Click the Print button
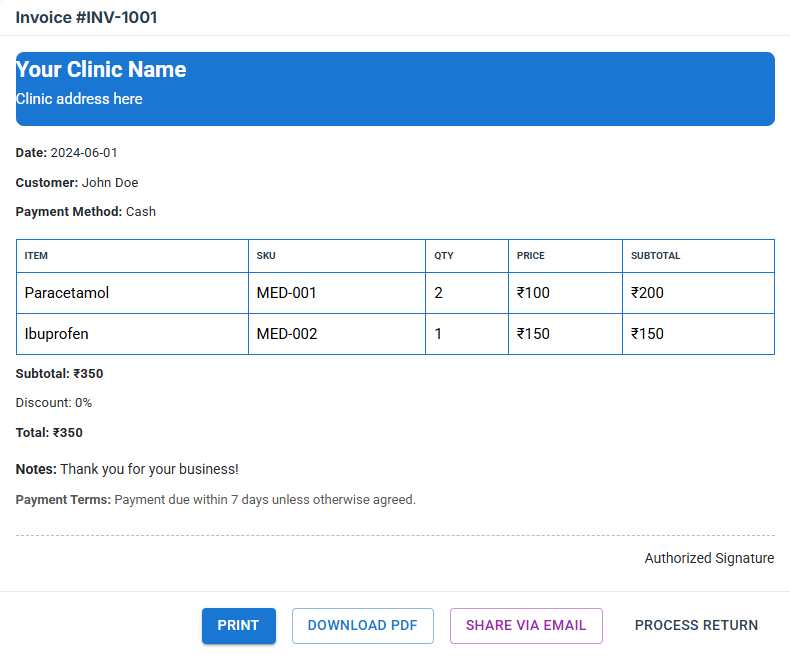The image size is (790, 657). pos(238,626)
